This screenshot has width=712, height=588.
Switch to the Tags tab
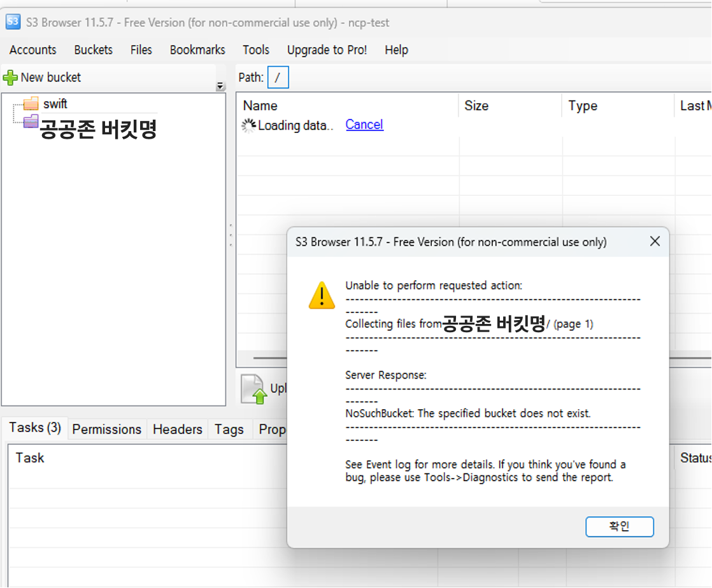tap(229, 429)
